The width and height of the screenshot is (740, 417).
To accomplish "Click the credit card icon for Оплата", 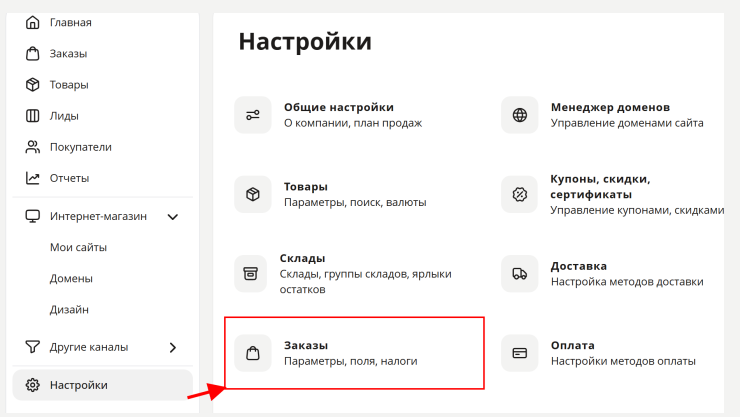I will (x=520, y=353).
